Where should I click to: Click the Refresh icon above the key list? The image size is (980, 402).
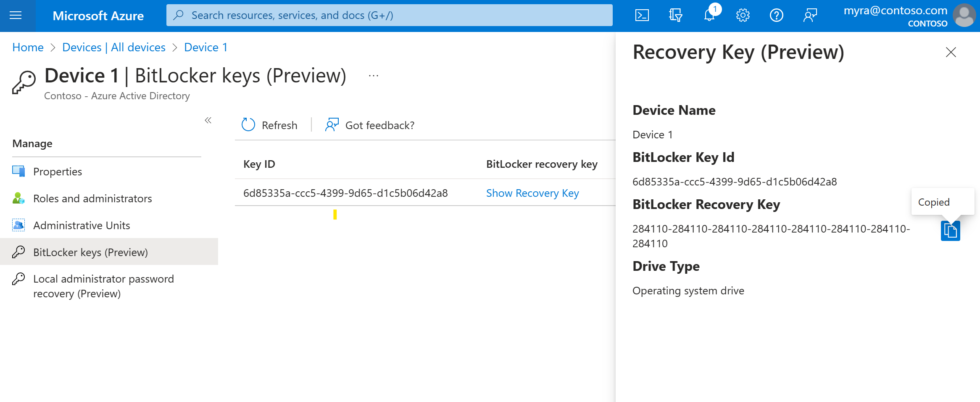coord(248,125)
